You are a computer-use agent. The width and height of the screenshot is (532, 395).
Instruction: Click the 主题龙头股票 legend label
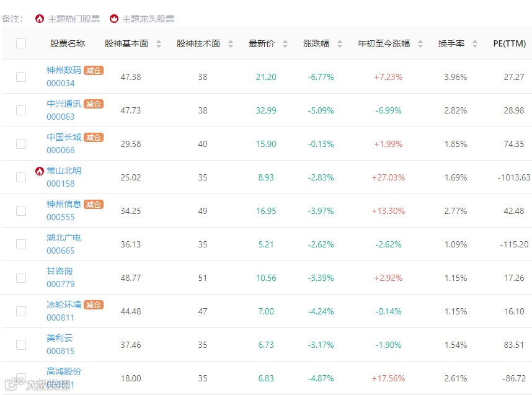coord(148,19)
